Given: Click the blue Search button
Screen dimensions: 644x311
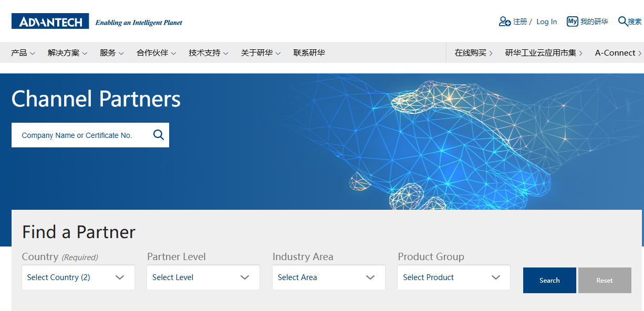Looking at the screenshot, I should click(549, 281).
